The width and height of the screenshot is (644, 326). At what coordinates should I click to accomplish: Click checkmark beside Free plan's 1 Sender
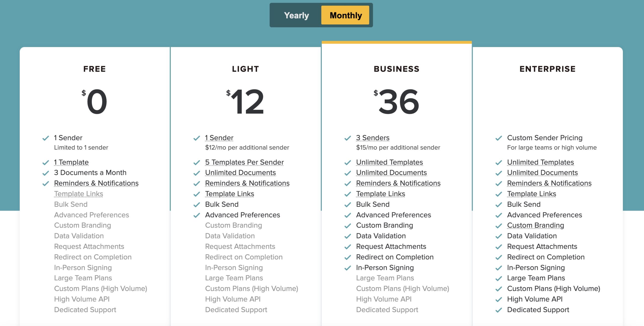tap(46, 138)
